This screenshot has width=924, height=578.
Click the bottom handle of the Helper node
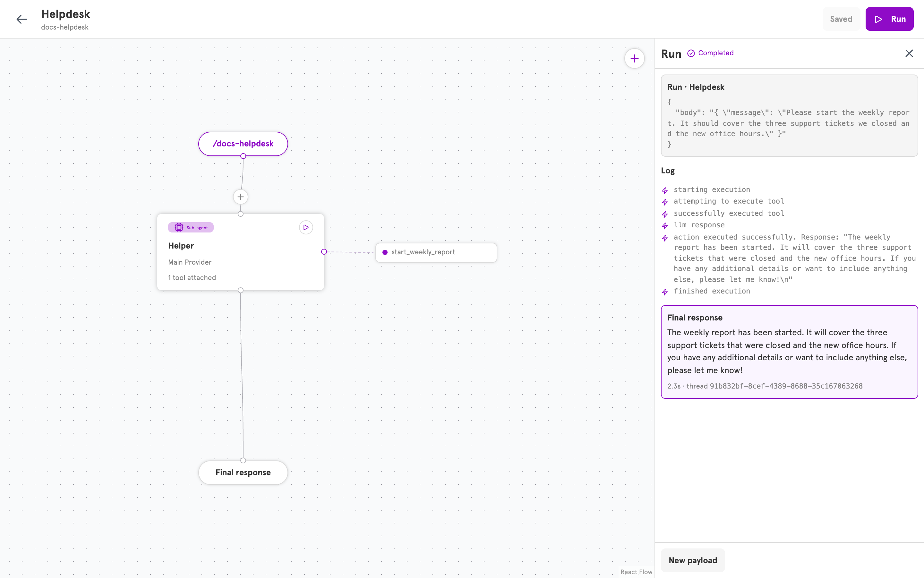click(241, 290)
